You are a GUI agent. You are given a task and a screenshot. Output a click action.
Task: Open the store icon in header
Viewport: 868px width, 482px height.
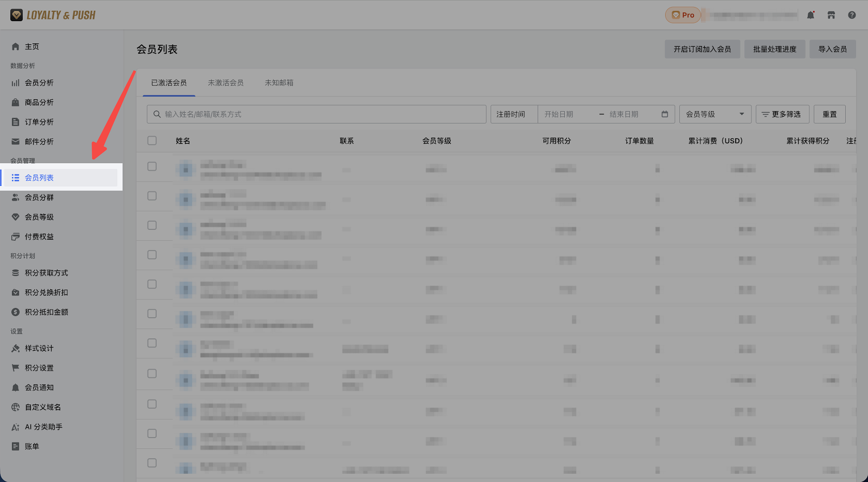coord(831,15)
